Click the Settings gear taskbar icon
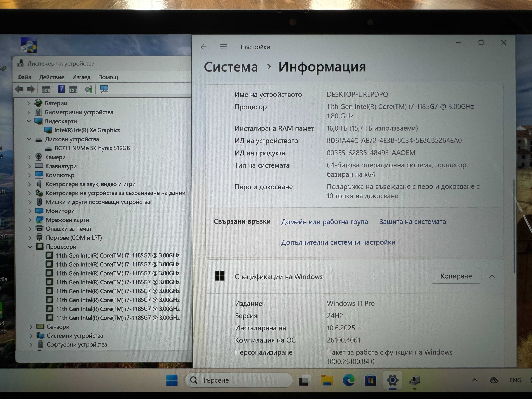 coord(393,380)
